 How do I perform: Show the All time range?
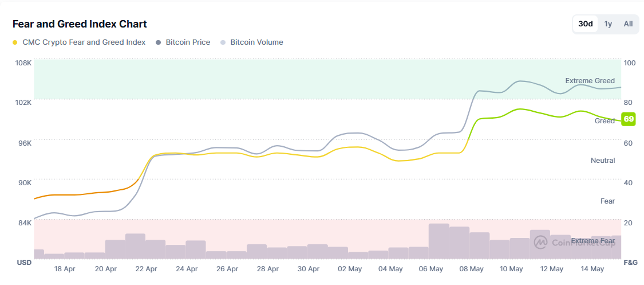pos(628,24)
